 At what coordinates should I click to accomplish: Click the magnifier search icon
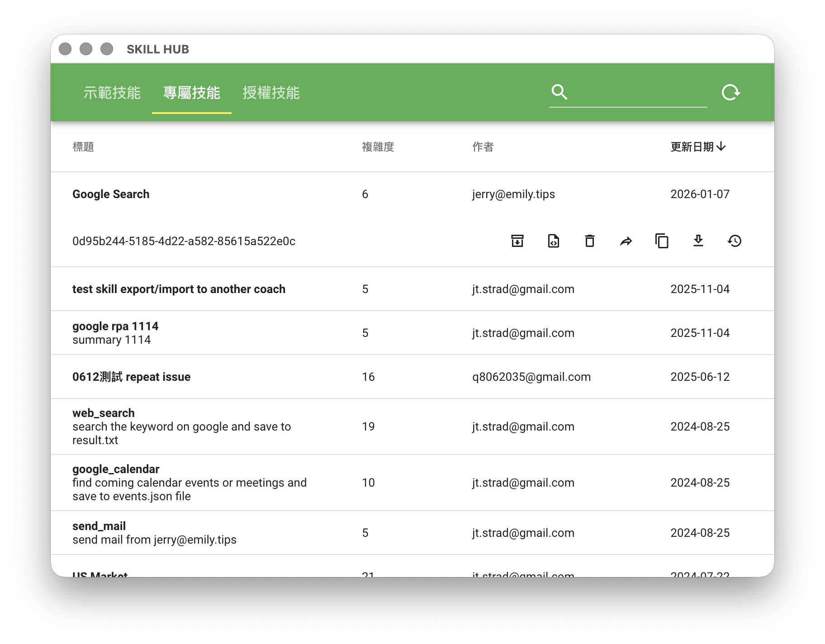559,92
